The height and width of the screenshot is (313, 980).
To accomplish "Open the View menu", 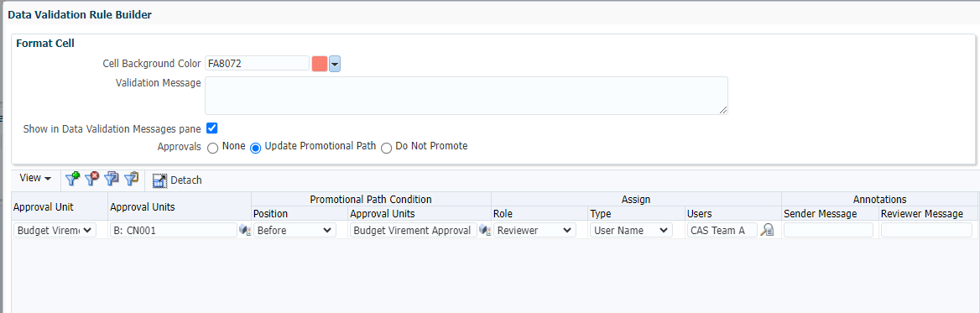I will [35, 178].
